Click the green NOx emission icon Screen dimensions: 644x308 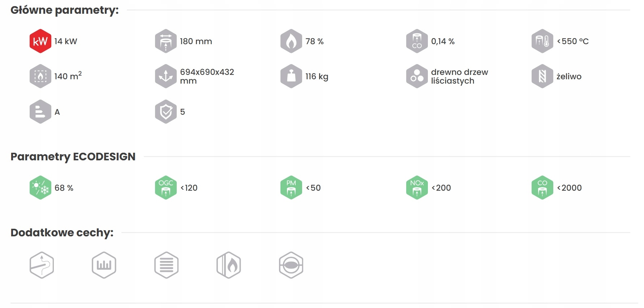coord(417,188)
